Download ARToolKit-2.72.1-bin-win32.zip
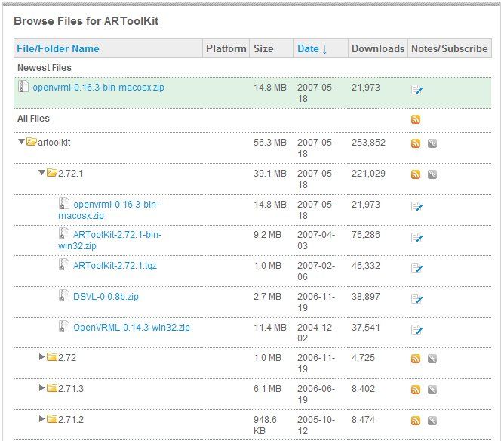Image resolution: width=504 pixels, height=441 pixels. pyautogui.click(x=109, y=240)
